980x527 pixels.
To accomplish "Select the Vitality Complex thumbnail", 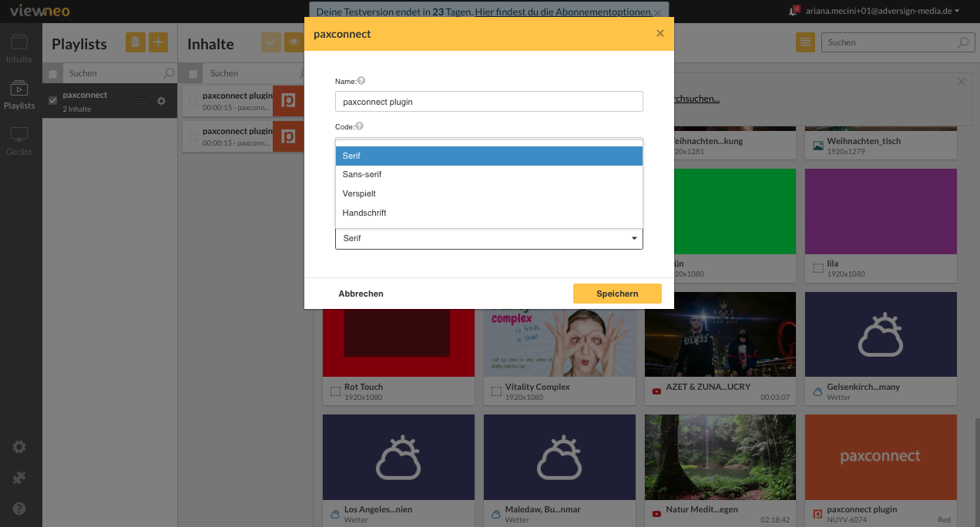I will click(560, 342).
